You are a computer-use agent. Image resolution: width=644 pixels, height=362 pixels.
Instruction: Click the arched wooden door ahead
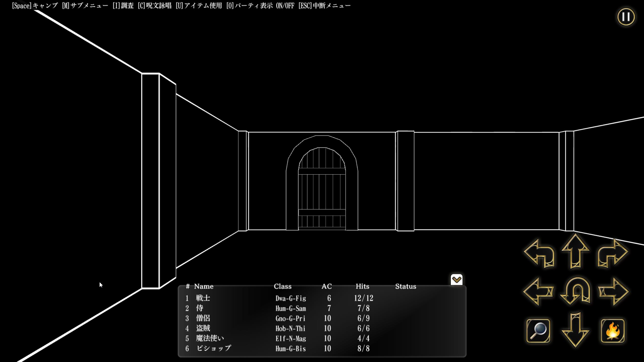coord(322,189)
